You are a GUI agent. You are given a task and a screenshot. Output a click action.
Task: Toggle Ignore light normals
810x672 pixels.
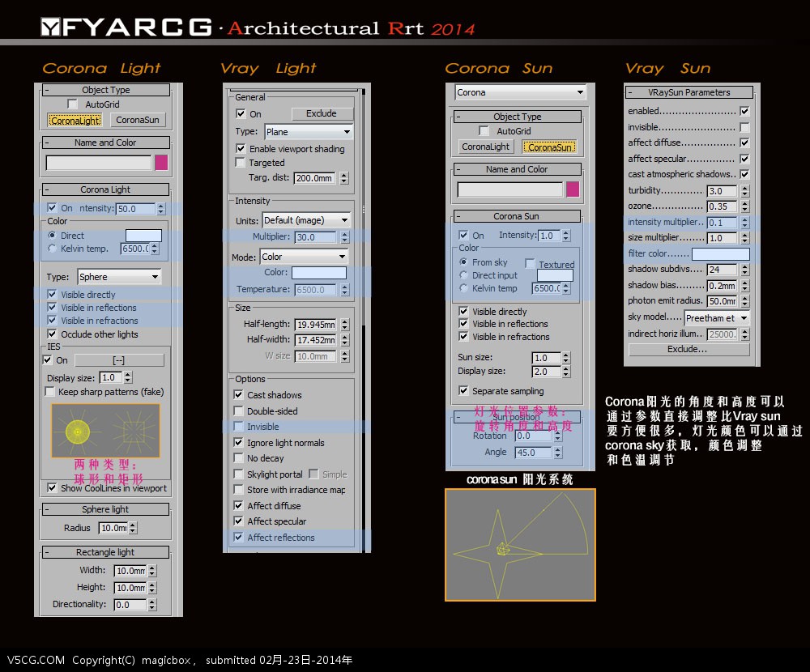click(238, 442)
